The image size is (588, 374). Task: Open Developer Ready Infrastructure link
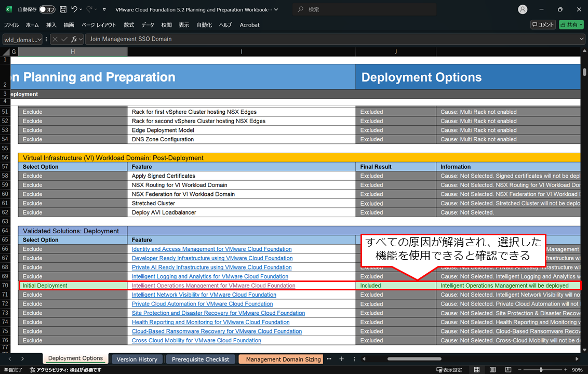212,258
